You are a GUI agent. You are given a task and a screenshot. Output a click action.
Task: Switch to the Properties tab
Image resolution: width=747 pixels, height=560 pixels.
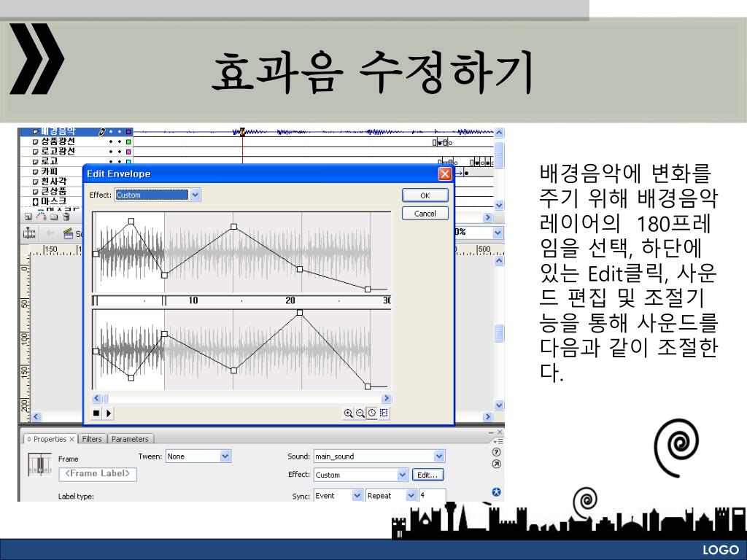point(50,439)
